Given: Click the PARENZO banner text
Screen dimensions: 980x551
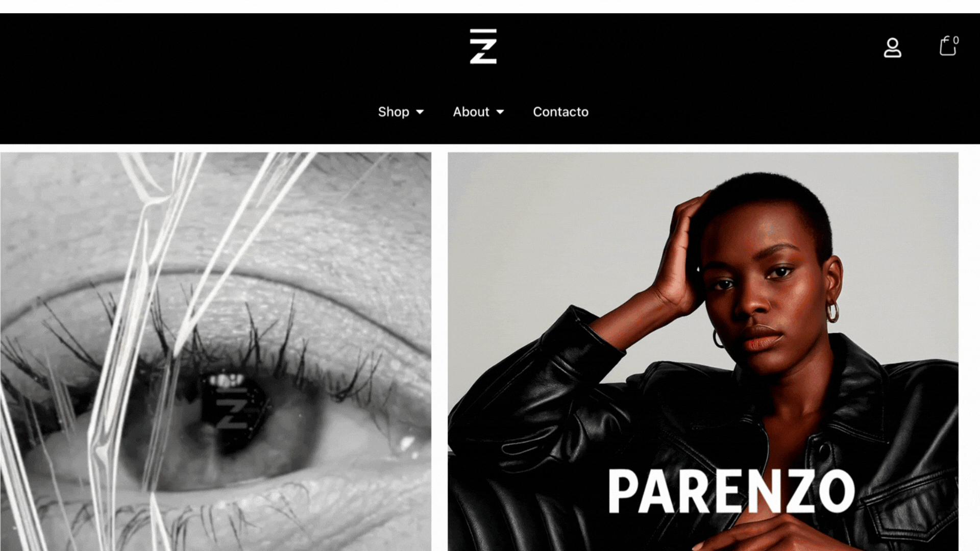Looking at the screenshot, I should point(731,491).
